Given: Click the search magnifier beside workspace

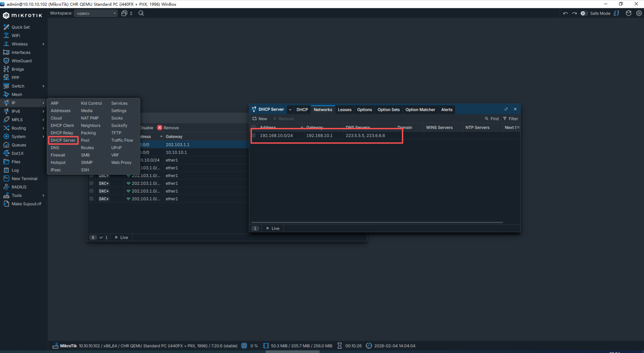Looking at the screenshot, I should 141,13.
